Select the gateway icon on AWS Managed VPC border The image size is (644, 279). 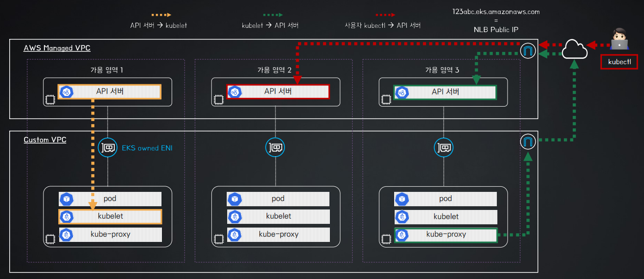point(528,51)
